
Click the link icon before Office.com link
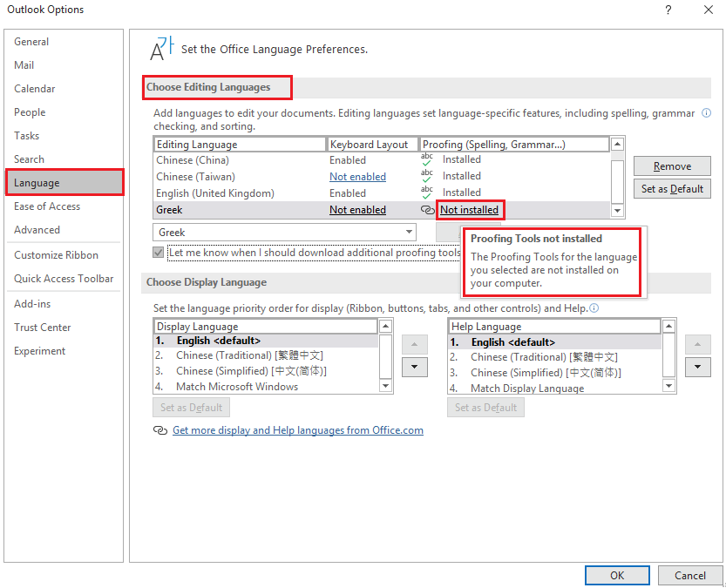(160, 430)
